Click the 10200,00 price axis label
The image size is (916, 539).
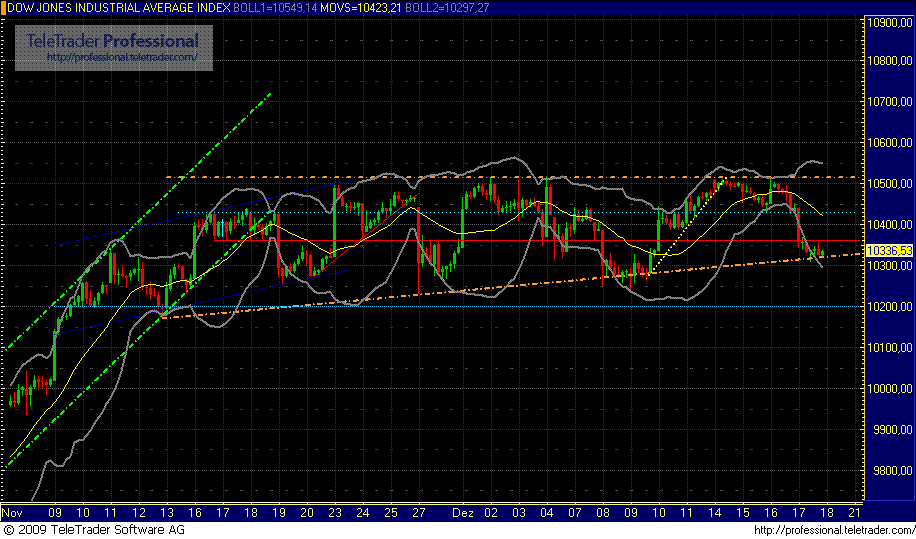pyautogui.click(x=890, y=306)
